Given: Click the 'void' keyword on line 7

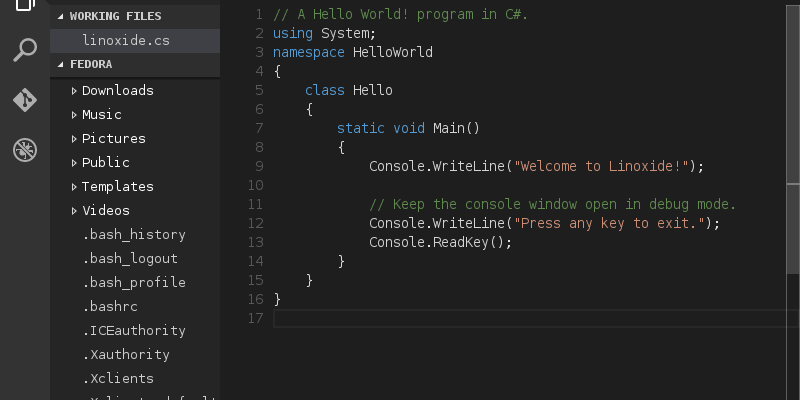Looking at the screenshot, I should pyautogui.click(x=409, y=128).
